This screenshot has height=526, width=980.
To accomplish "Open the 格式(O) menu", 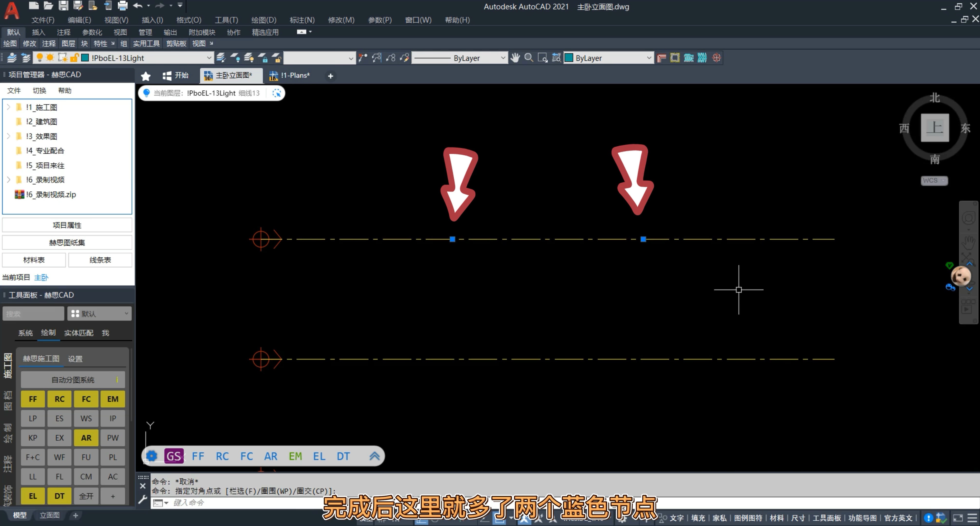I will (189, 20).
